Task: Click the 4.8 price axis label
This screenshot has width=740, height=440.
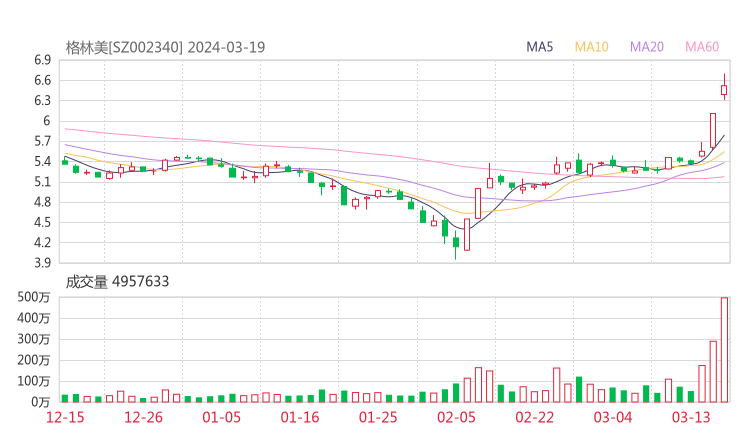Action: 42,202
